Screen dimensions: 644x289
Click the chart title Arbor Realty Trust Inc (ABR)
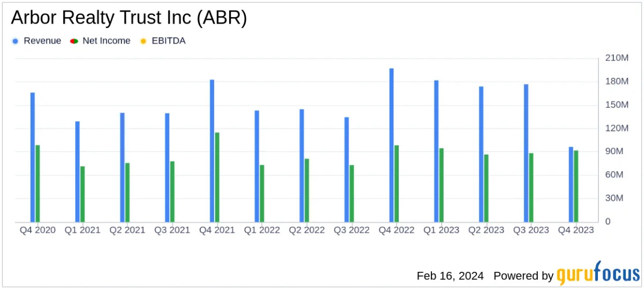pos(129,18)
